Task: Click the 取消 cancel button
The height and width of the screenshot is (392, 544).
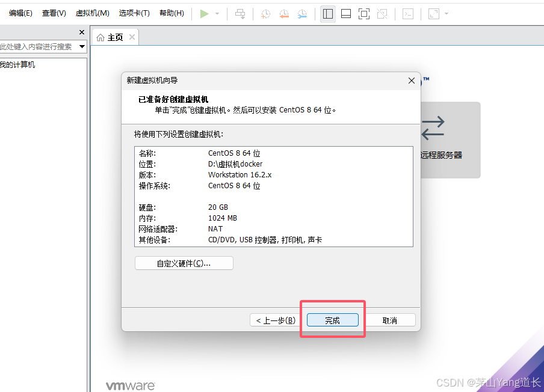Action: (390, 320)
